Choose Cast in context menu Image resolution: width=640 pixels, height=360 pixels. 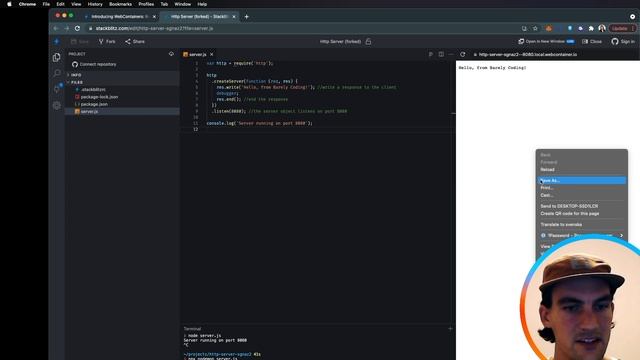click(582, 195)
